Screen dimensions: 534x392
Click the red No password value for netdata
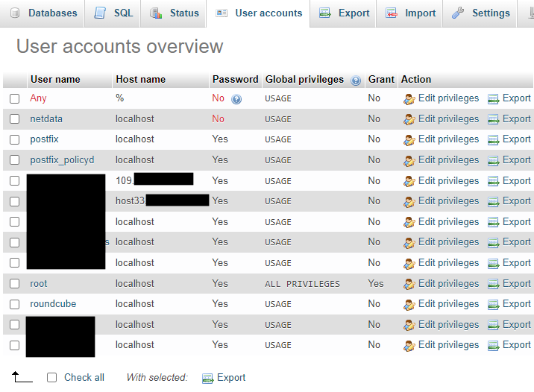(x=218, y=118)
